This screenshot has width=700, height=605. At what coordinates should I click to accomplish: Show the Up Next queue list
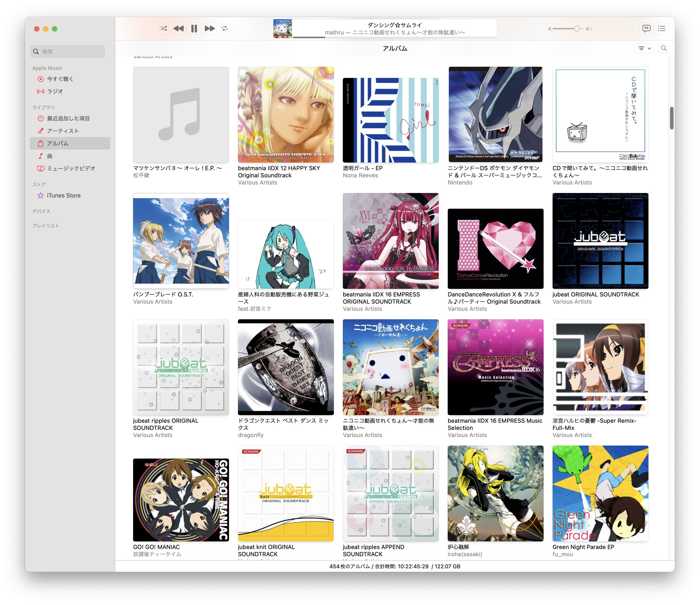(x=662, y=29)
